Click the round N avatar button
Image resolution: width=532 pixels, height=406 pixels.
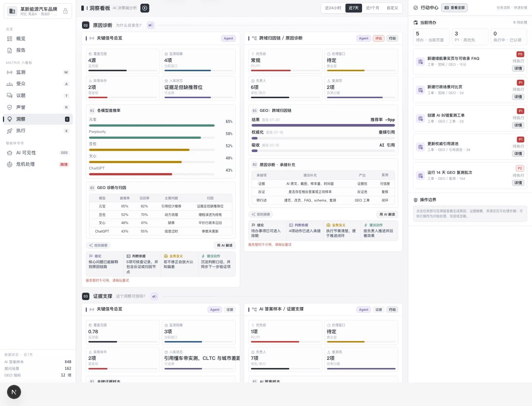point(14,392)
